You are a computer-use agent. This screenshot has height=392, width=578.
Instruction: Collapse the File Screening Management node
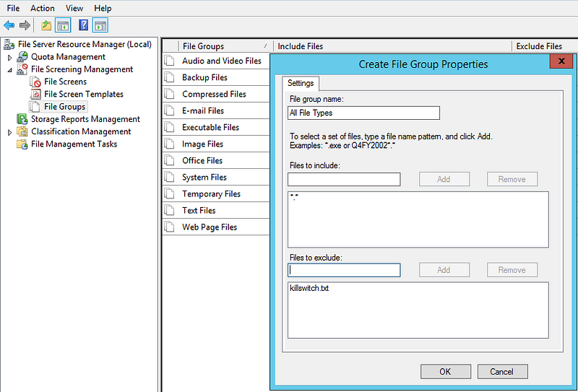[10, 69]
